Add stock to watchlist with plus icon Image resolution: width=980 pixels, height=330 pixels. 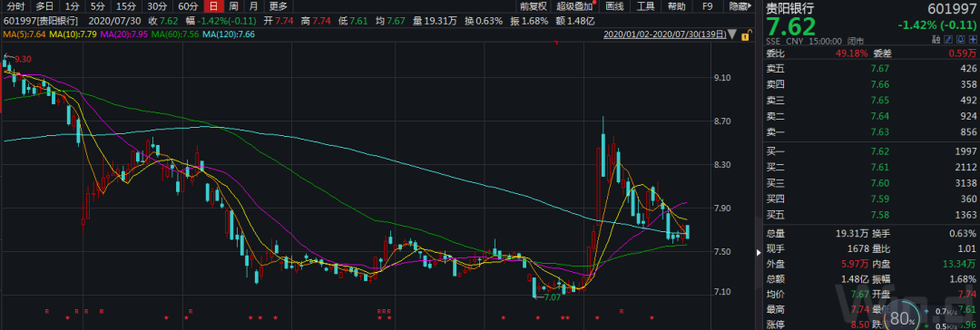pyautogui.click(x=973, y=39)
